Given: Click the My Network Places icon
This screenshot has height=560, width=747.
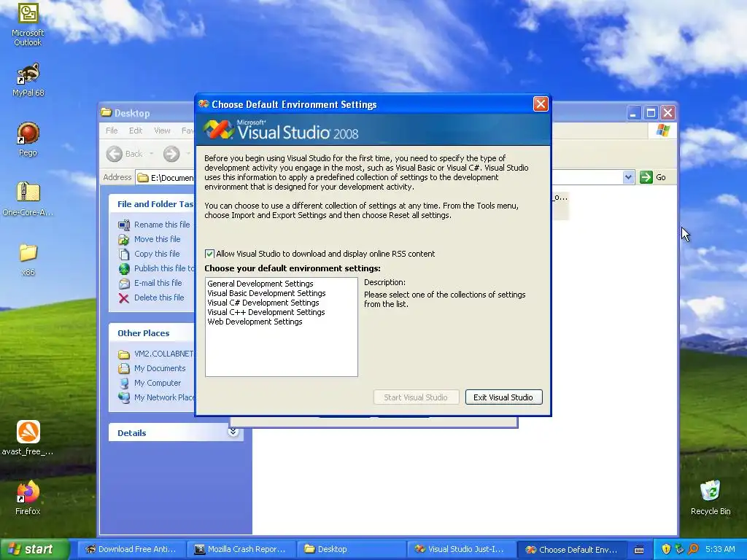Looking at the screenshot, I should click(x=124, y=397).
